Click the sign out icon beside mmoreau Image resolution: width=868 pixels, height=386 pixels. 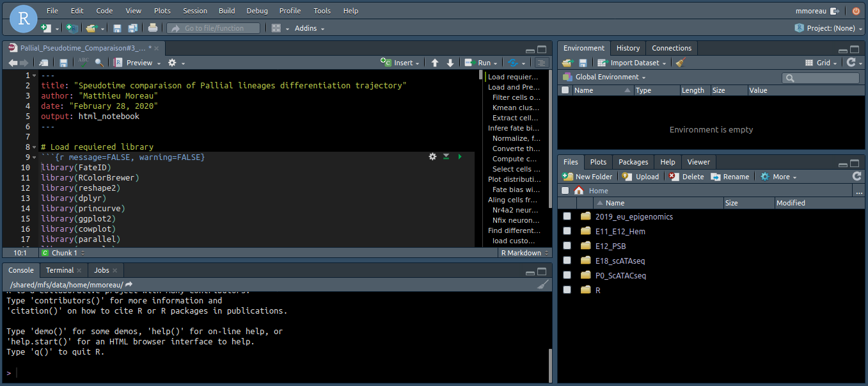[x=834, y=11]
